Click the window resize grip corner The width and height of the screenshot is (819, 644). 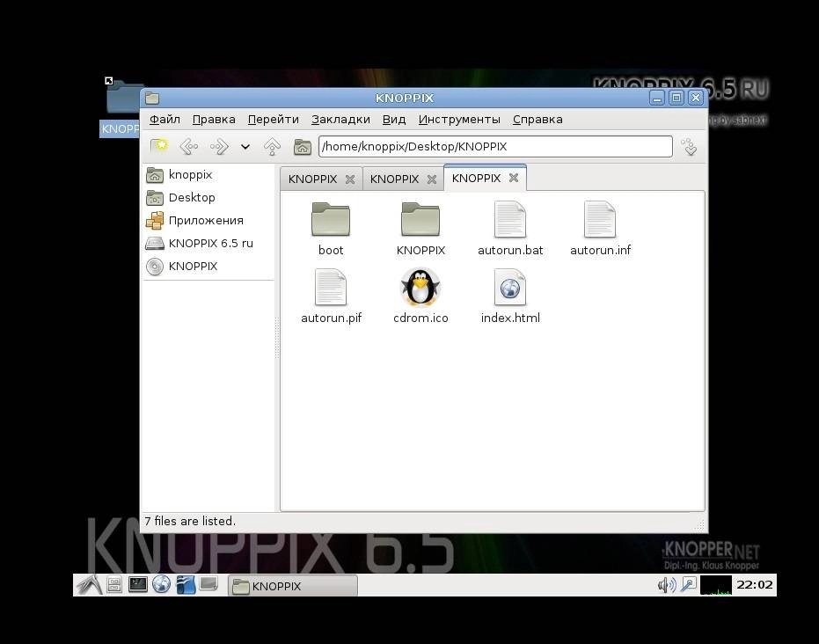click(700, 523)
